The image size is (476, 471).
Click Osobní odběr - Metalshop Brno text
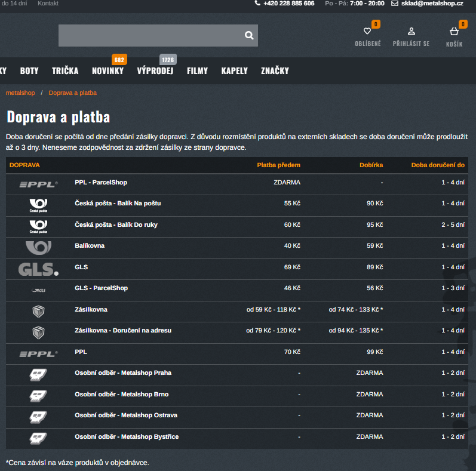pyautogui.click(x=121, y=394)
